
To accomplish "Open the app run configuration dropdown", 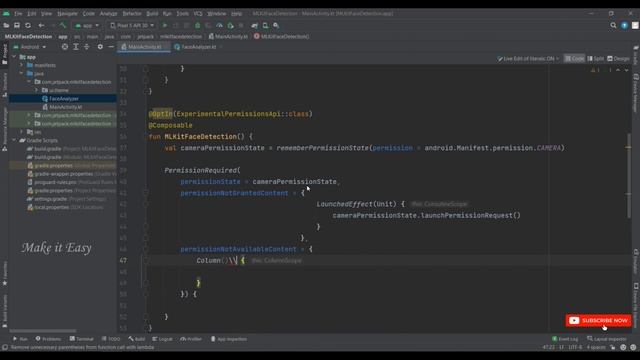I will click(x=87, y=25).
